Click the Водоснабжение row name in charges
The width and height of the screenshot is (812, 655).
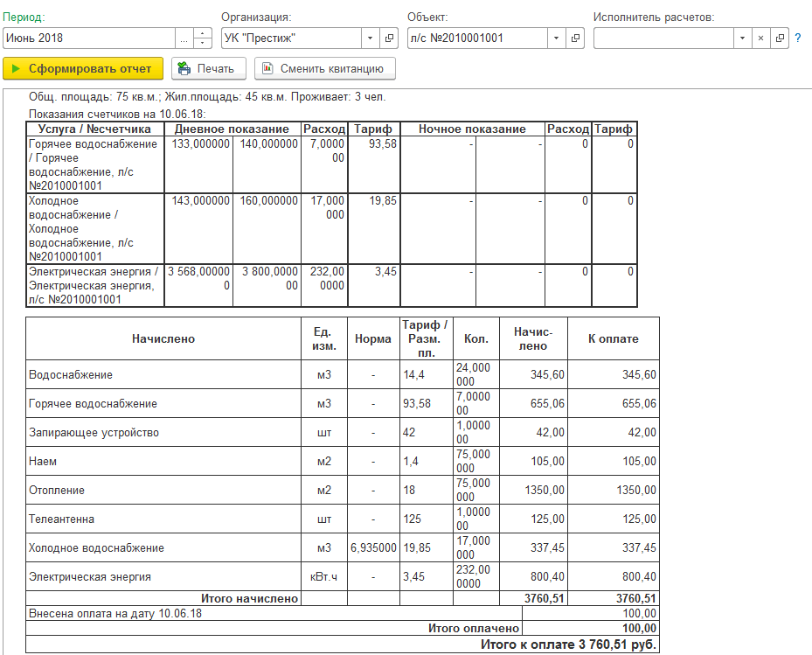[x=71, y=374]
